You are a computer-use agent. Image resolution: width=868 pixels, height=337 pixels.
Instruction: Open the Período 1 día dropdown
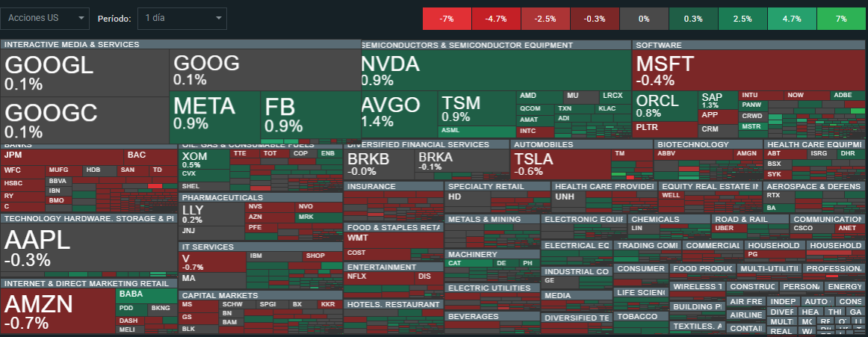tap(182, 18)
